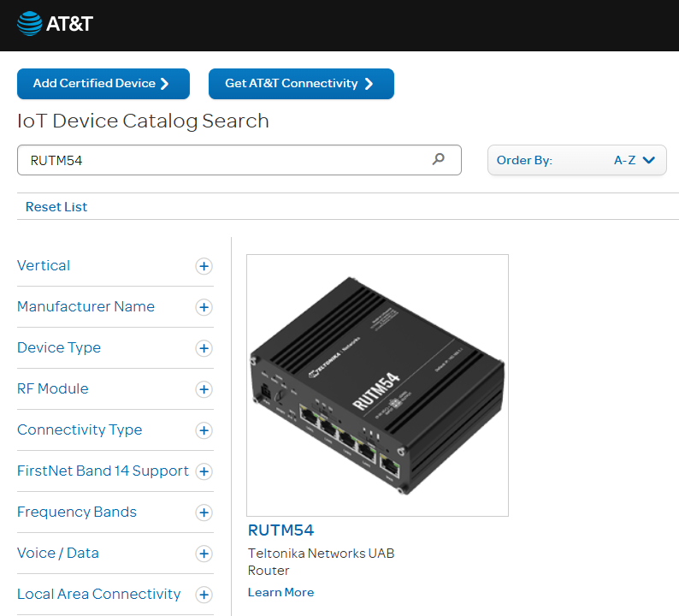Click plus icon beside Device Type
This screenshot has height=616, width=679.
(x=204, y=348)
